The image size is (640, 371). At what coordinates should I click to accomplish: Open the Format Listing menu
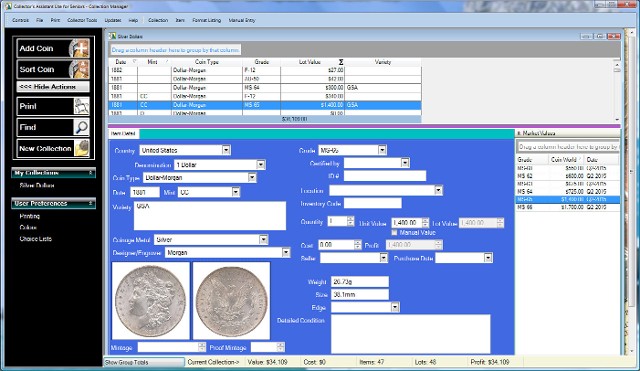207,20
